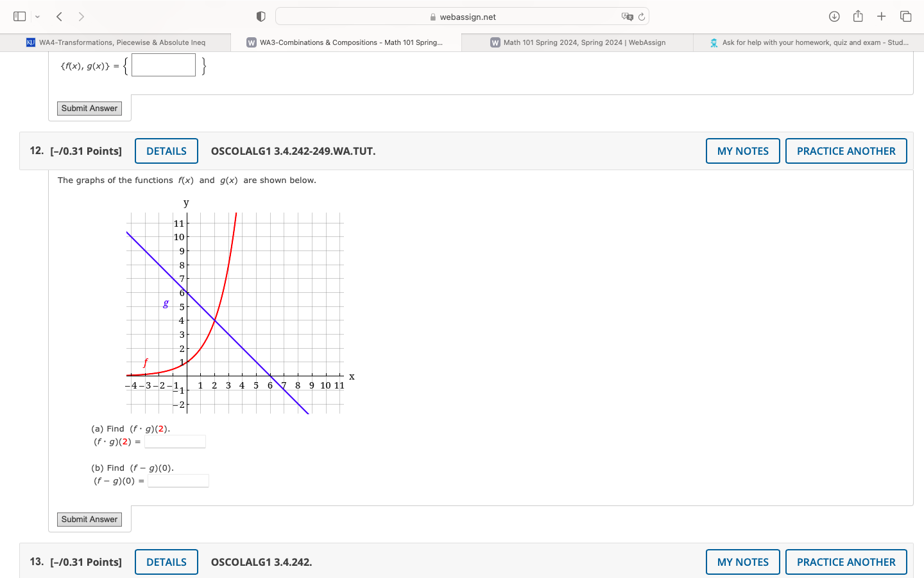Viewport: 924px width, 578px height.
Task: Click PRACTICE ANOTHER for question 12
Action: [x=846, y=151]
